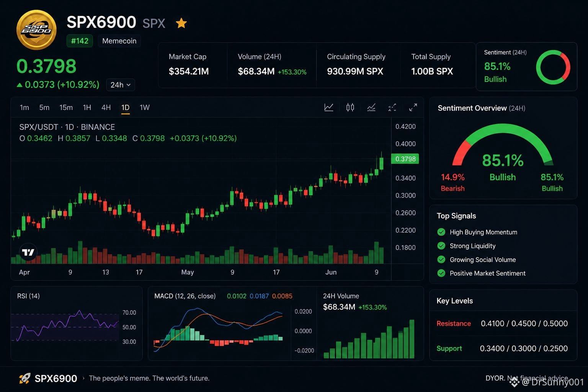Viewport: 588px width, 392px height.
Task: Click the SPX/USDT · 1D · BINANCE chart title
Action: click(67, 127)
